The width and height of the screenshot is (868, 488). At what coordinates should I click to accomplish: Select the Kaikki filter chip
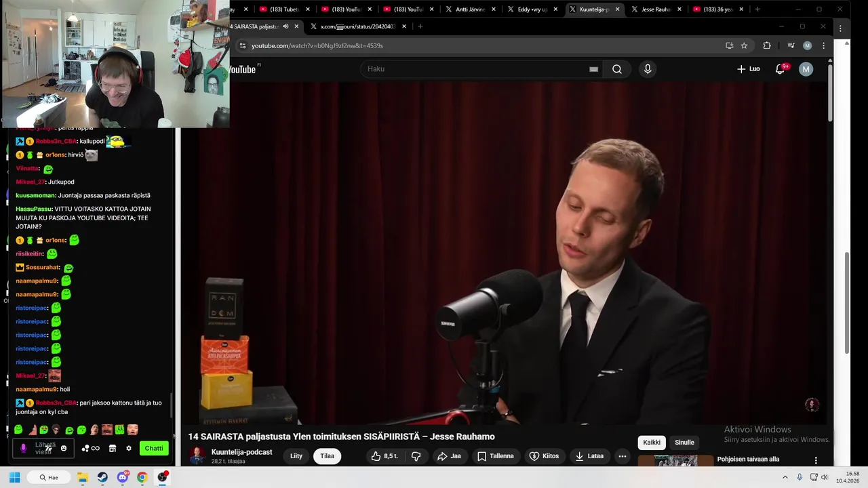652,443
